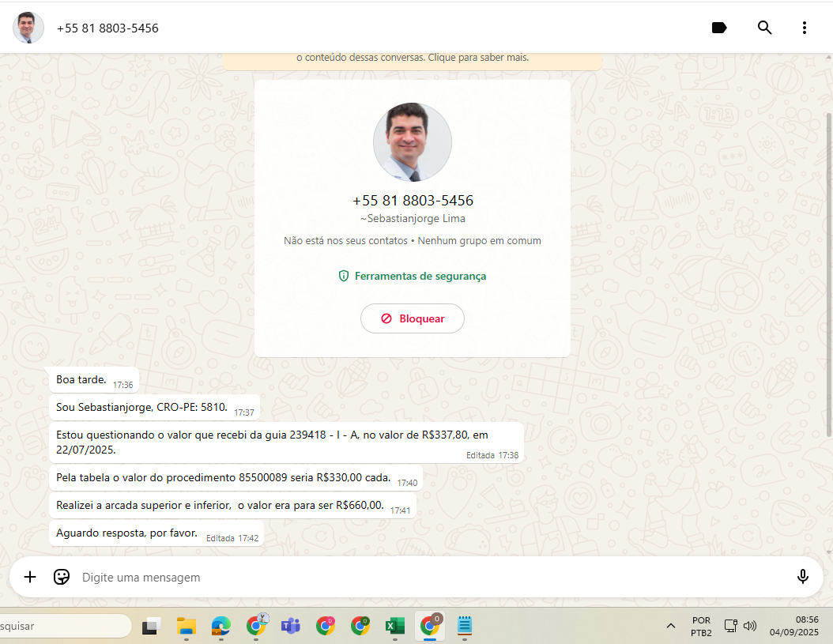
Task: Open the emoji and sticker picker
Action: [x=62, y=577]
